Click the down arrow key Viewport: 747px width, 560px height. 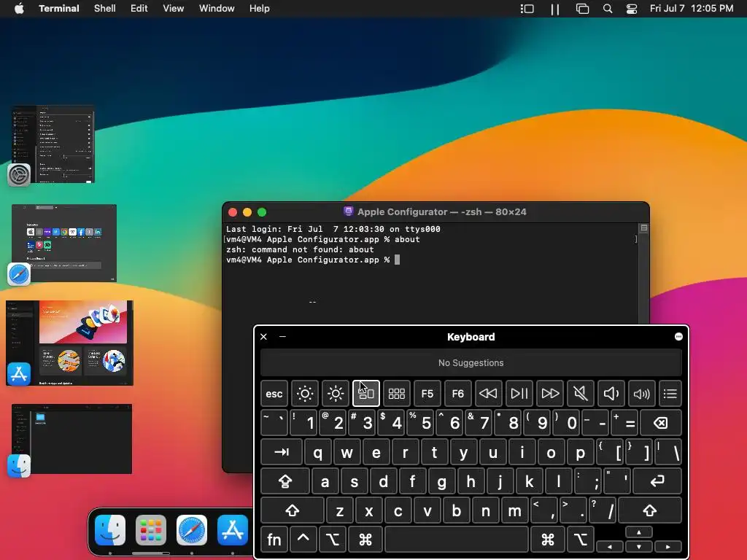(639, 546)
